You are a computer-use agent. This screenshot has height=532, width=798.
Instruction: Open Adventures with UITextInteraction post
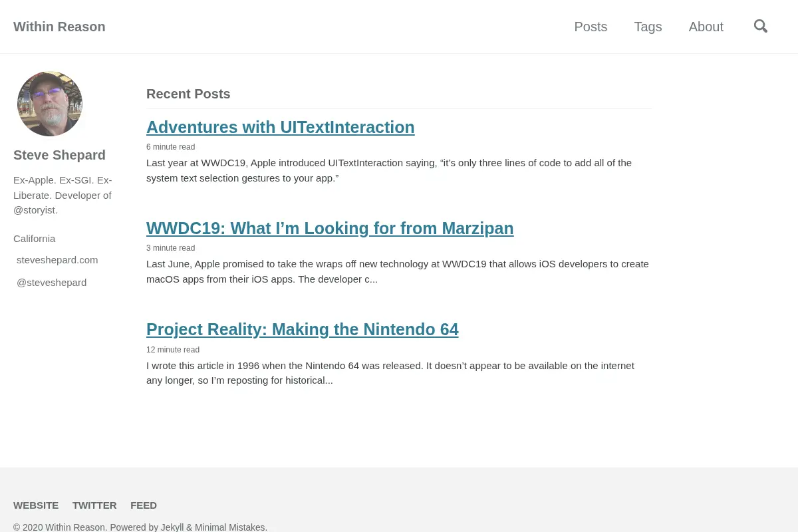280,127
